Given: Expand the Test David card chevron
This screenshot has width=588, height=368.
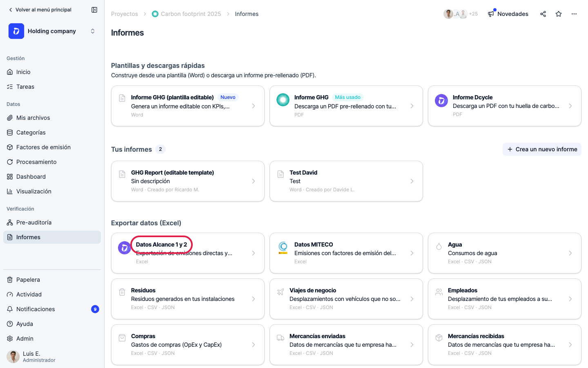Looking at the screenshot, I should click(412, 181).
